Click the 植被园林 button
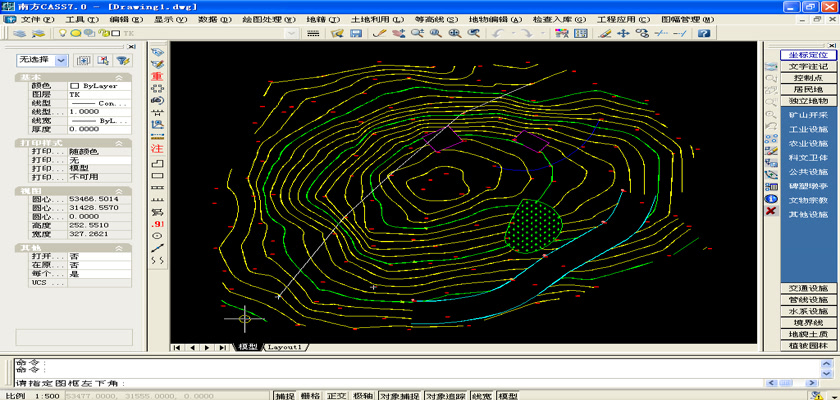 (x=808, y=346)
